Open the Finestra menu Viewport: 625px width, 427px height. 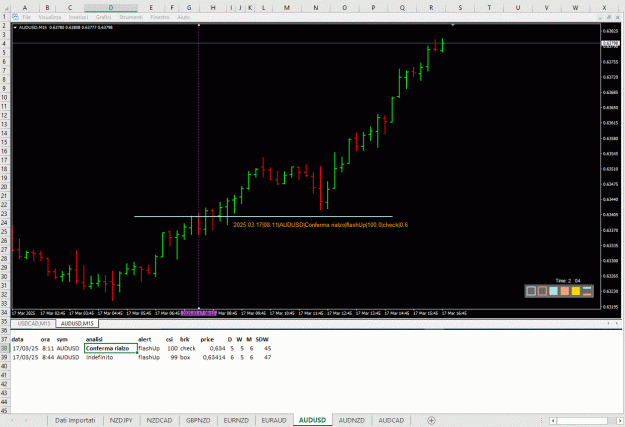(160, 17)
